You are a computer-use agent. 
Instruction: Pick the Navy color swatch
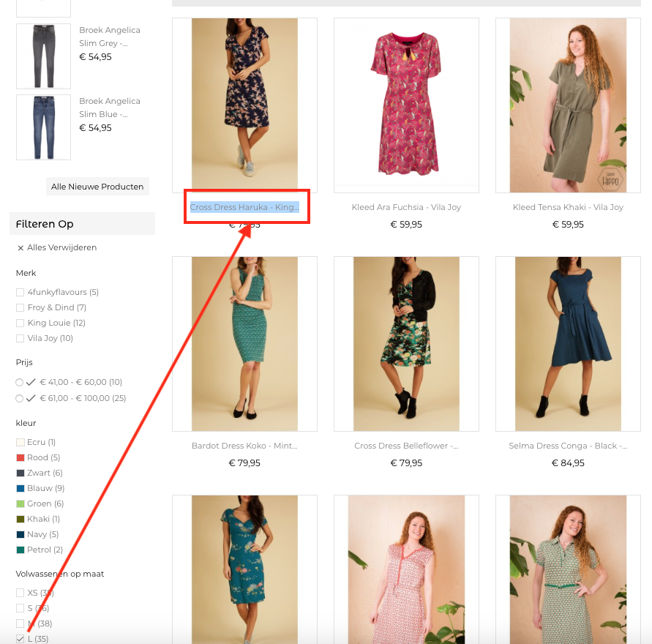20,535
